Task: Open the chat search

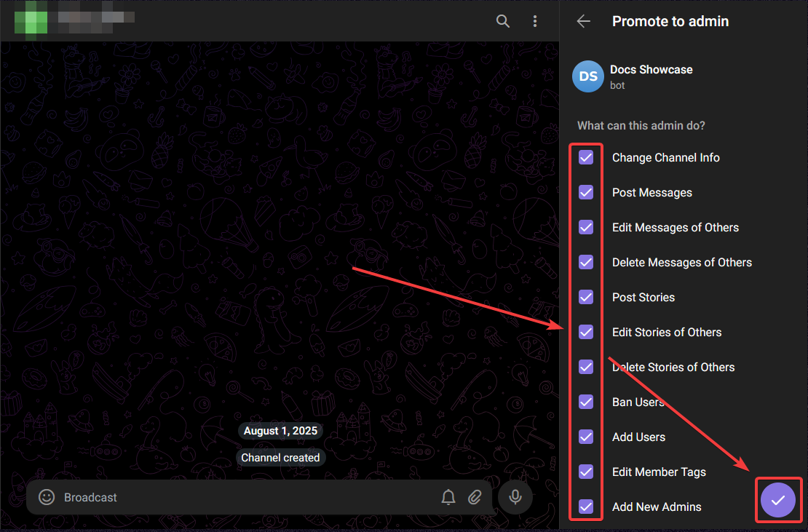Action: click(x=503, y=21)
